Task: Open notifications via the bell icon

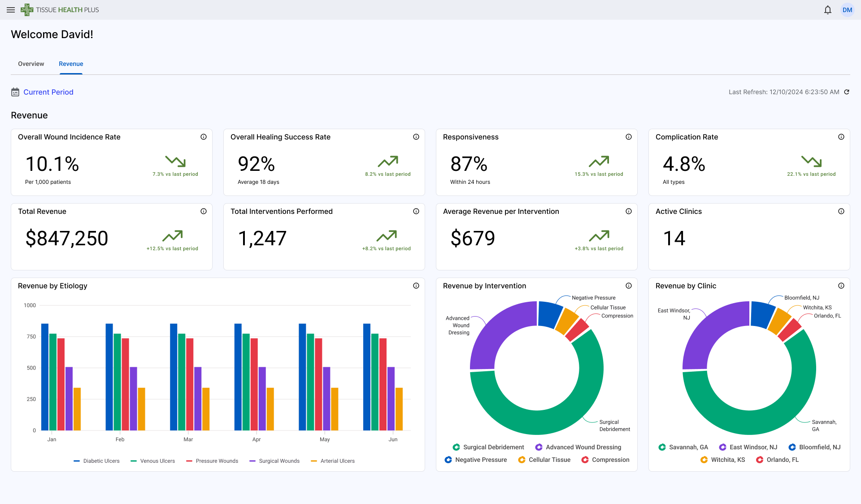Action: [827, 9]
